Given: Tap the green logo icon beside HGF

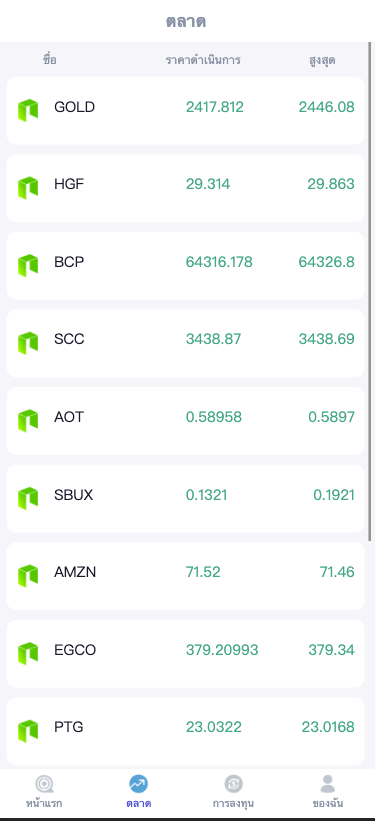Looking at the screenshot, I should click(x=28, y=188).
